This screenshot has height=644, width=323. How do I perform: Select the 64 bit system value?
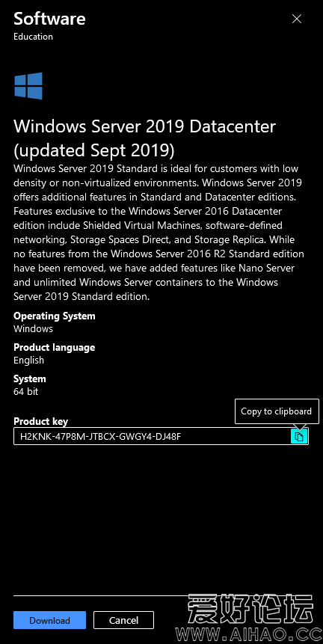point(26,391)
